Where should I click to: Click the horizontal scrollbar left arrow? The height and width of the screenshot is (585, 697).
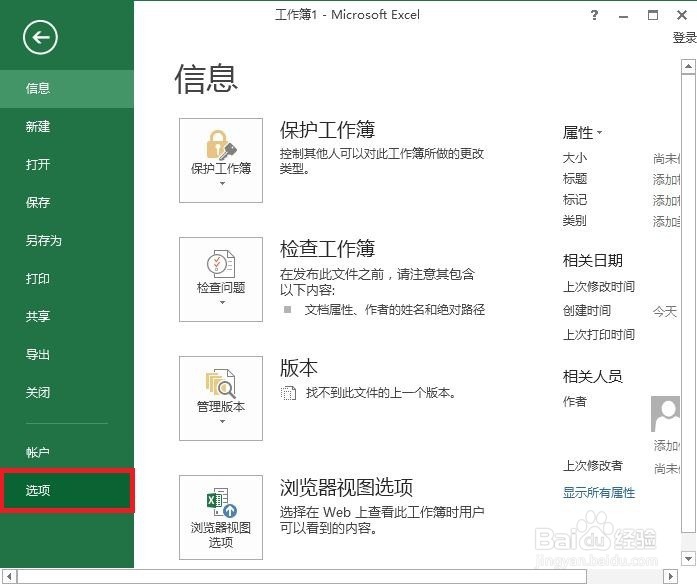click(9, 577)
